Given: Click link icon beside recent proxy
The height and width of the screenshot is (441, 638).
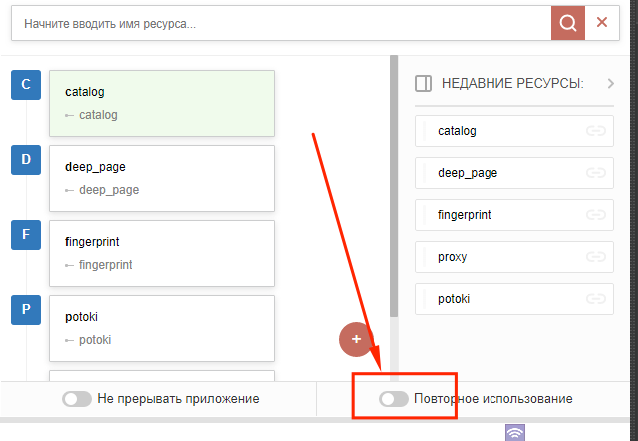Looking at the screenshot, I should [596, 257].
